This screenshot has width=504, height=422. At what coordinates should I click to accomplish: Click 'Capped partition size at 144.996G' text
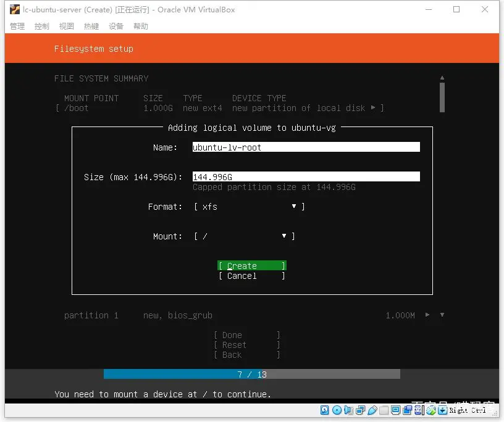274,187
